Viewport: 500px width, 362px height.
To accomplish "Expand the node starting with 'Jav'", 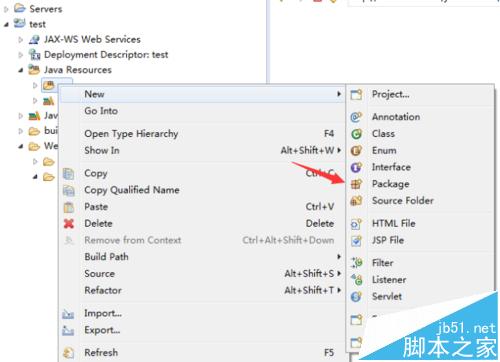I will click(21, 116).
